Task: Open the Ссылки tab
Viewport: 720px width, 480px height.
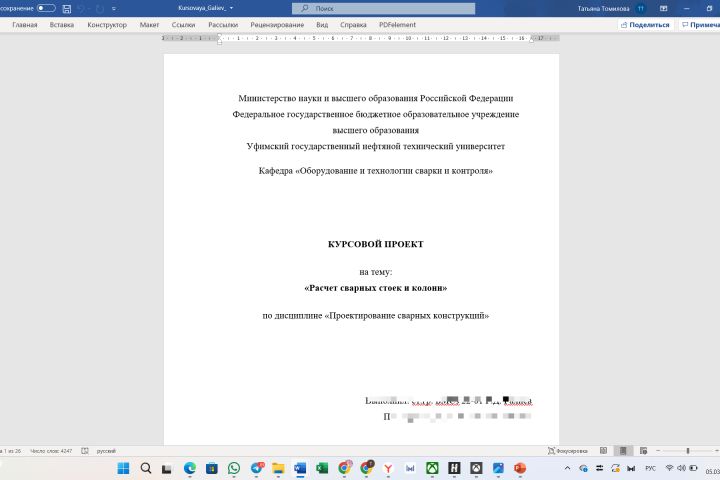Action: click(x=183, y=25)
